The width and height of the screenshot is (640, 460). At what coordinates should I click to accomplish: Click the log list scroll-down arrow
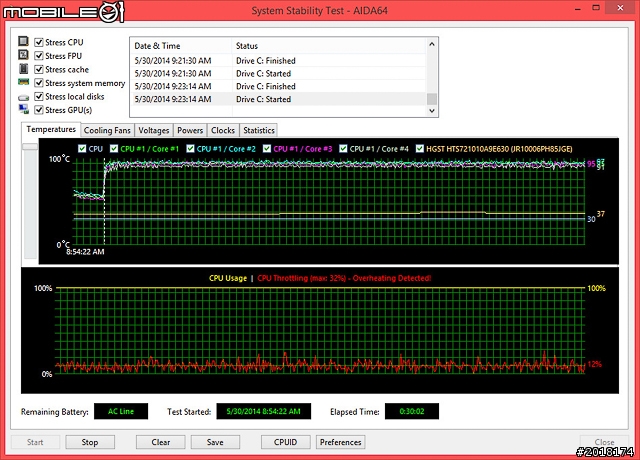point(432,111)
